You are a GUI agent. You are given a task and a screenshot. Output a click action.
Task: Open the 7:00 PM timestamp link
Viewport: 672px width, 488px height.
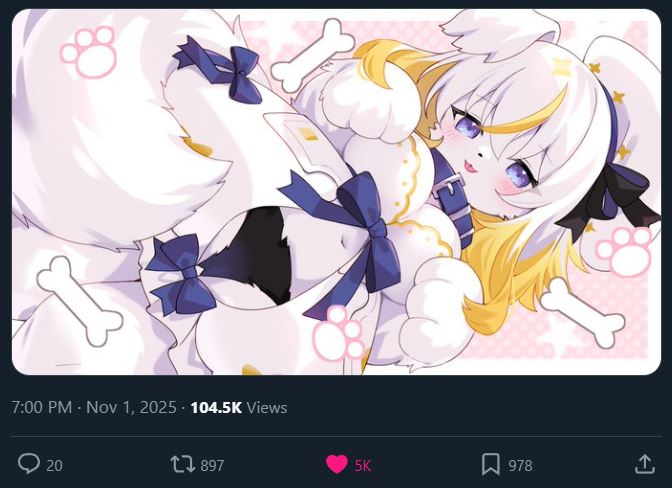click(42, 407)
